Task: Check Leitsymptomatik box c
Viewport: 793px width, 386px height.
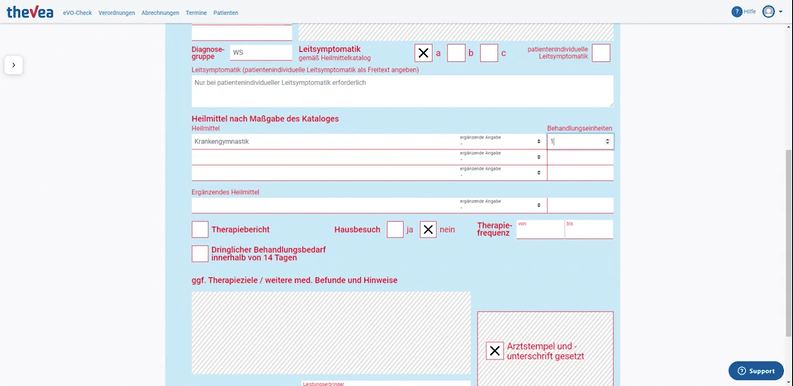Action: click(489, 53)
